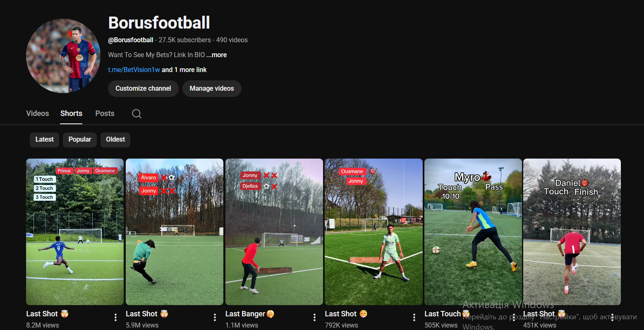This screenshot has height=330, width=644.
Task: Click the Manage videos button
Action: pyautogui.click(x=212, y=89)
